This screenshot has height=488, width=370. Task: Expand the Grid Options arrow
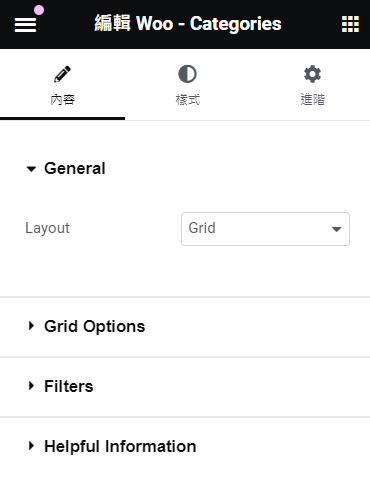tap(31, 326)
